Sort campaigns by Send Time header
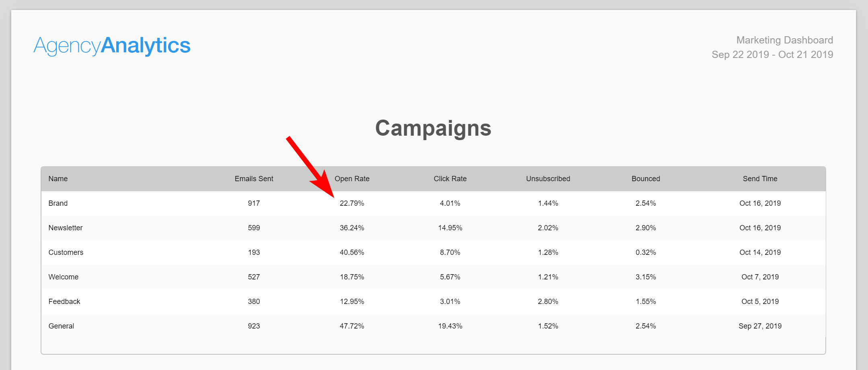Viewport: 868px width, 370px height. click(760, 179)
